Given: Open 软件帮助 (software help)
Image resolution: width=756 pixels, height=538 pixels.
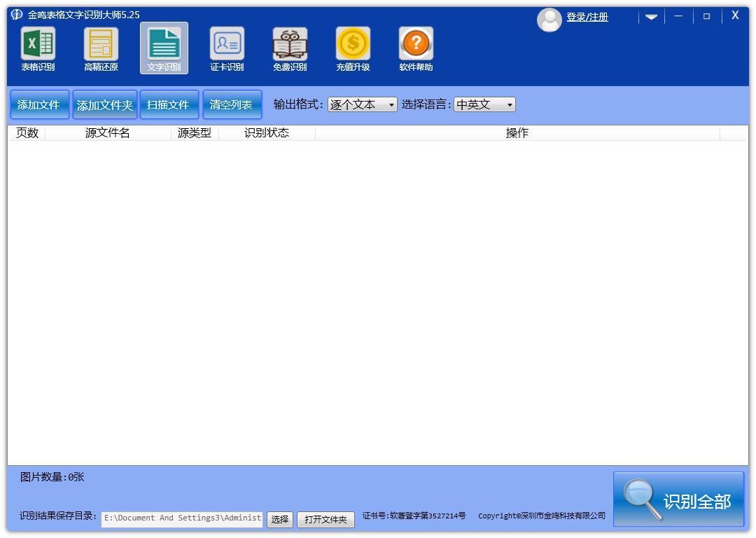Looking at the screenshot, I should tap(415, 48).
